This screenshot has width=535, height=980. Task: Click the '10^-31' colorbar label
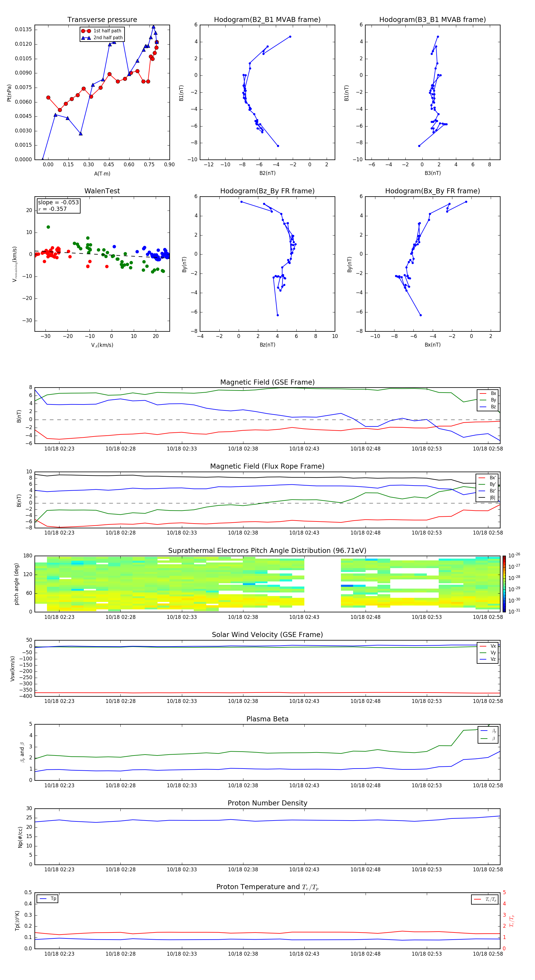point(514,611)
